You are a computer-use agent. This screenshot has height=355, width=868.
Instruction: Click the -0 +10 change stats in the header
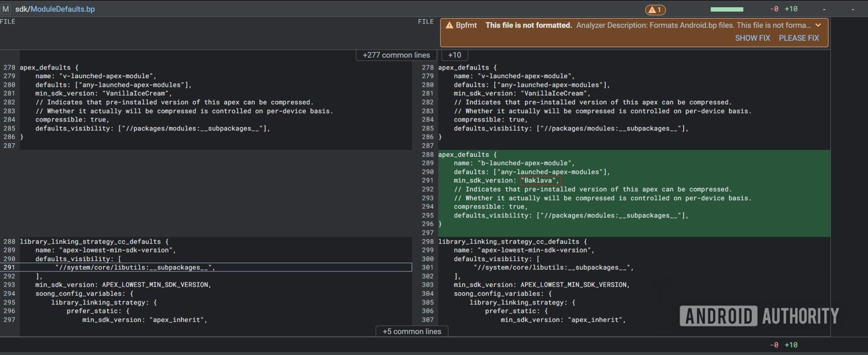pyautogui.click(x=783, y=9)
